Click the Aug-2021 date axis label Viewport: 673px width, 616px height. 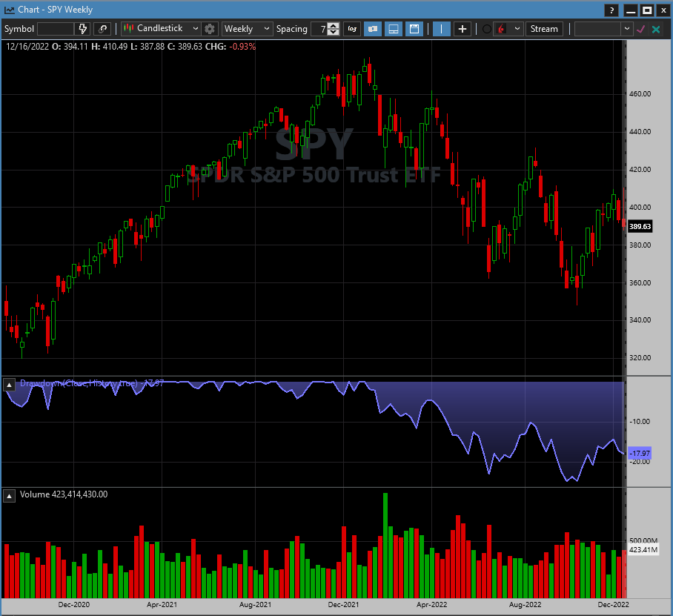255,604
